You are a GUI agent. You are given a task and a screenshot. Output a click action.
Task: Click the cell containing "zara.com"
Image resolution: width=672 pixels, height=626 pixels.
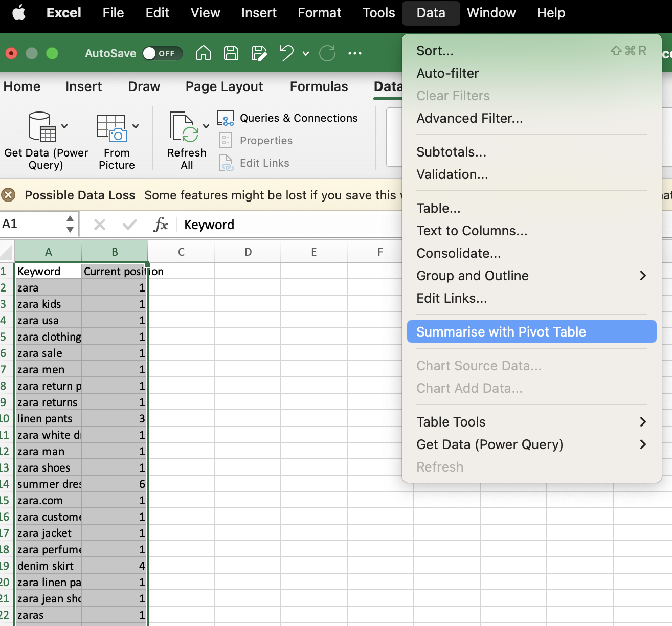coord(48,500)
